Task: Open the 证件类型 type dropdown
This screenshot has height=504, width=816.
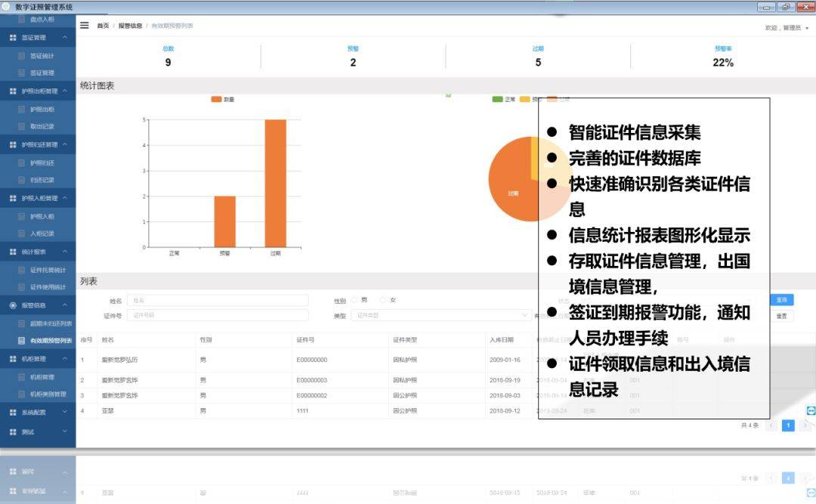Action: (x=441, y=315)
